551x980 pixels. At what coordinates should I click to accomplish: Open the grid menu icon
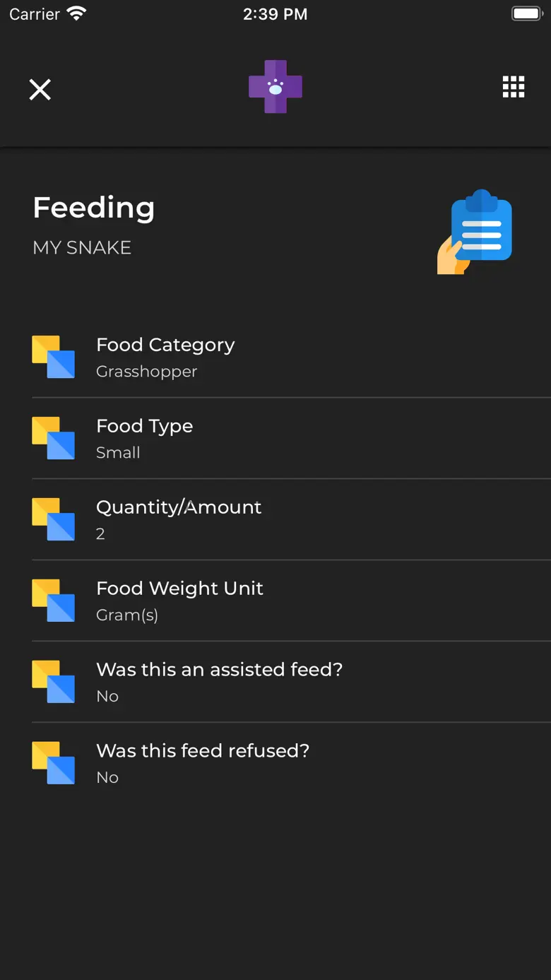[514, 87]
